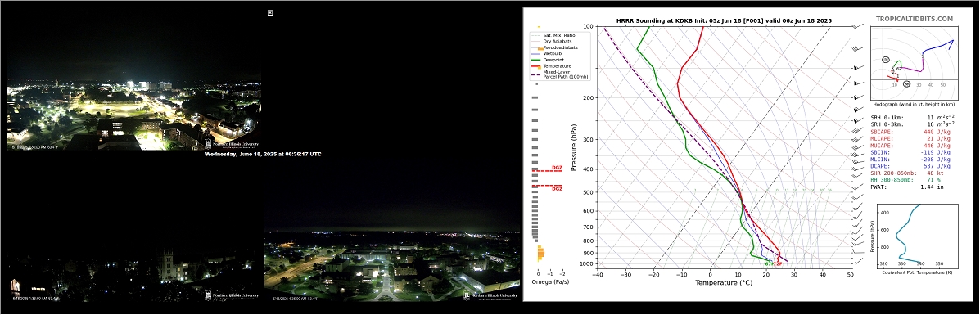The width and height of the screenshot is (980, 315).
Task: Click the Hodograph wind plot
Action: (913, 62)
